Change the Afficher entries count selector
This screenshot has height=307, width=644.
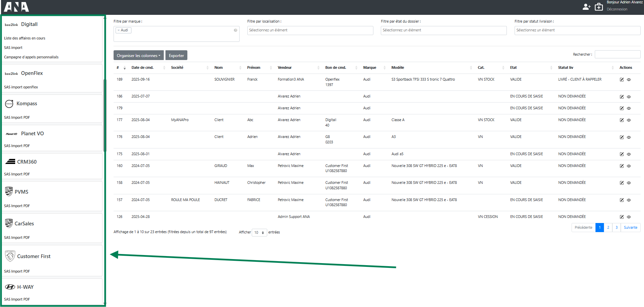(x=259, y=232)
